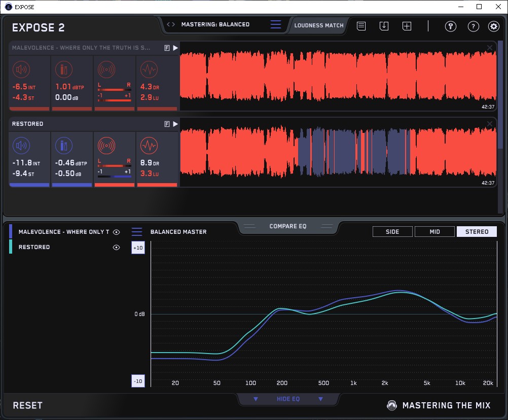Screen dimensions: 508x420
Task: Remove the Restored track with its X
Action: pos(490,124)
